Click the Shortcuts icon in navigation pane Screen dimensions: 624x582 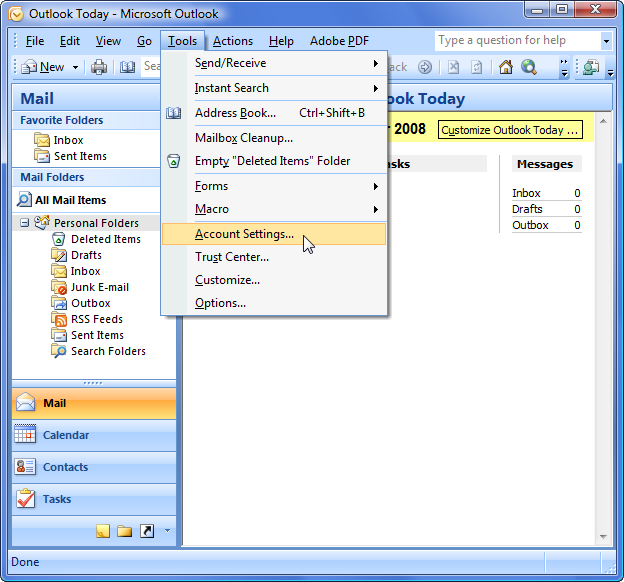(x=147, y=531)
